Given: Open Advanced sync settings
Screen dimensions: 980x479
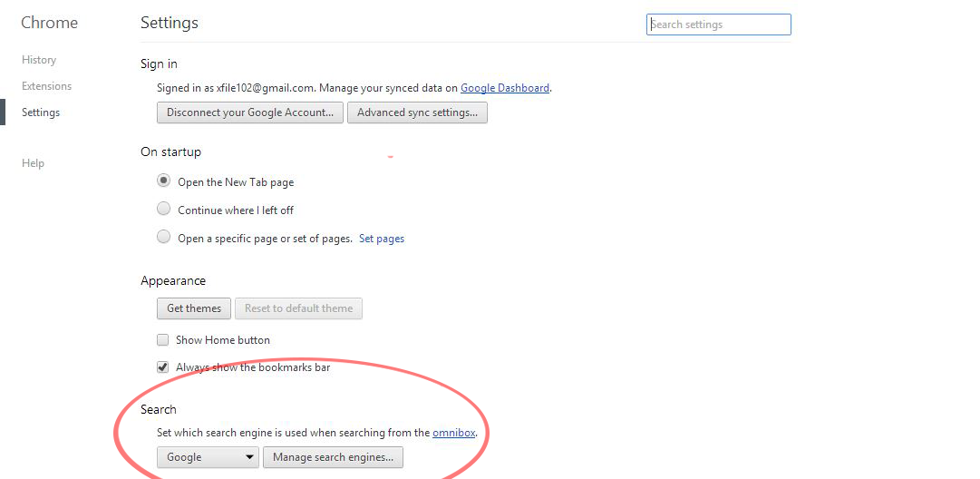Looking at the screenshot, I should [417, 112].
